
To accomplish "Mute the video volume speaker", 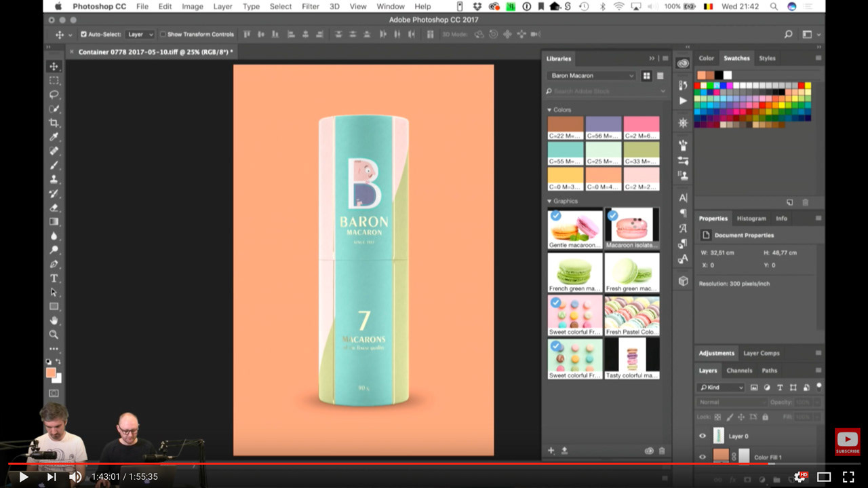I will (x=75, y=476).
